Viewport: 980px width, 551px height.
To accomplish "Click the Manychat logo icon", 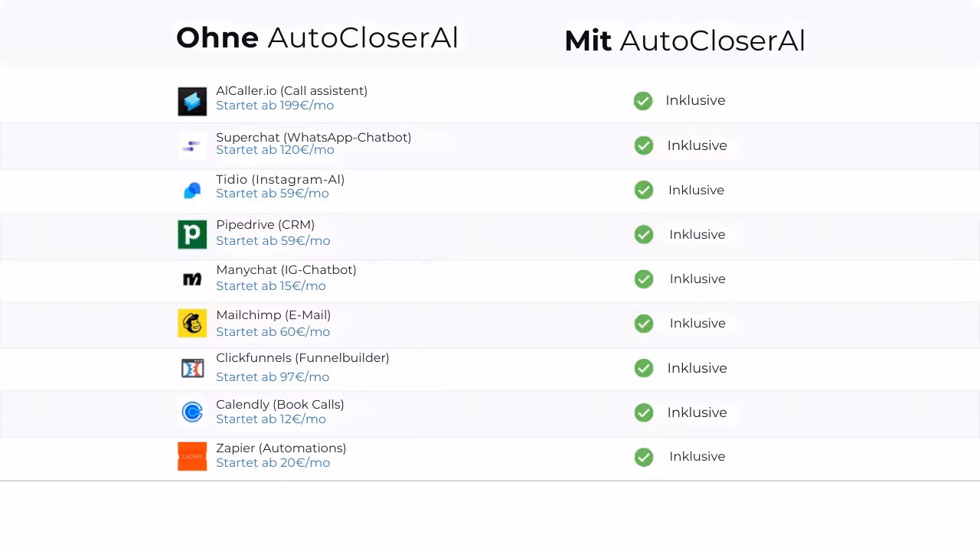I will (192, 279).
